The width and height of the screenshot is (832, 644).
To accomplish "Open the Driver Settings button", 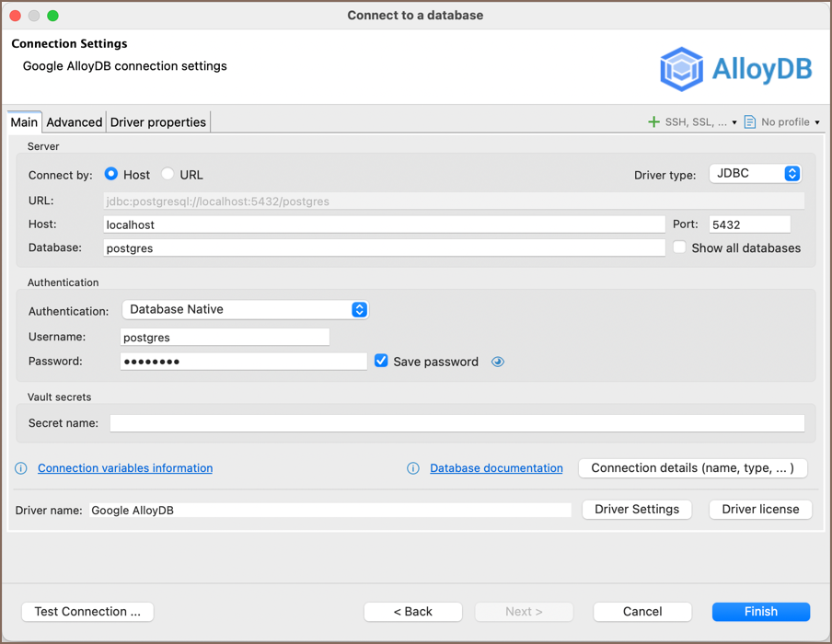I will coord(637,510).
